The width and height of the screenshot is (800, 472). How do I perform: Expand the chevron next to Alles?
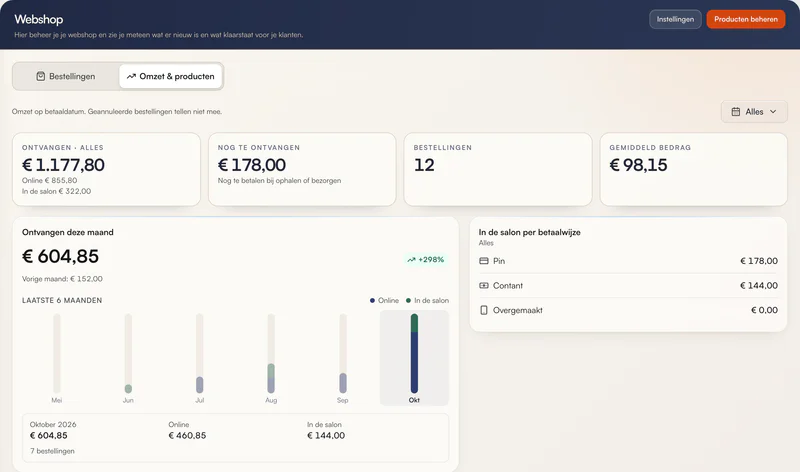[x=773, y=112]
